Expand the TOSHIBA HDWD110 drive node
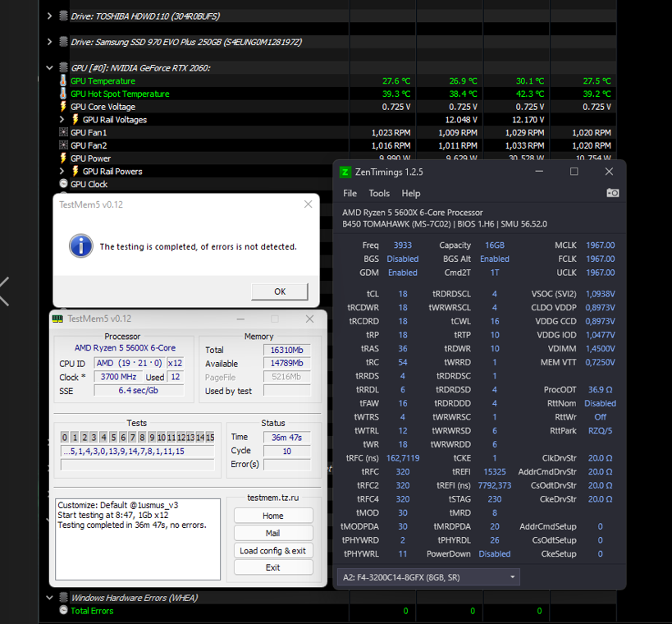This screenshot has height=624, width=672. tap(49, 16)
